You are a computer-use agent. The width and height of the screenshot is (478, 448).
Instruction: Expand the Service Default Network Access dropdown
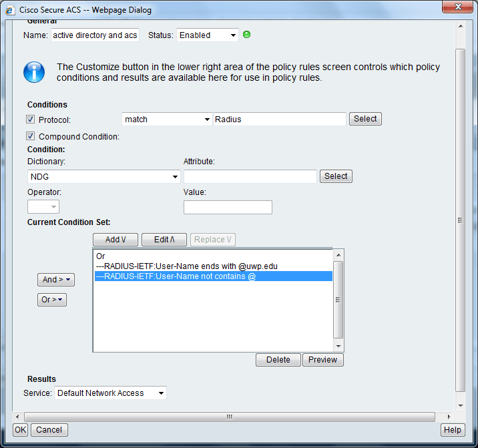pos(110,393)
